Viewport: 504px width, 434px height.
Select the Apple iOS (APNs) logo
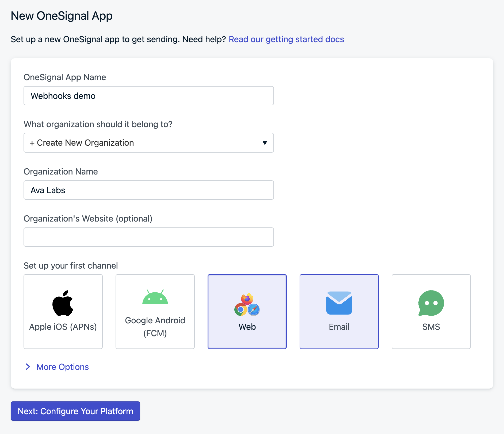[63, 303]
